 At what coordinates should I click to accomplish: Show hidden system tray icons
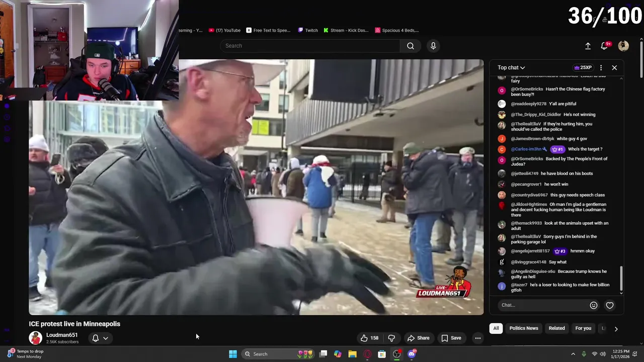pos(573,354)
